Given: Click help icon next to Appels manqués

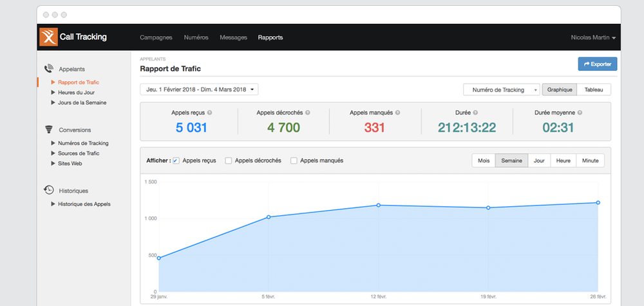Looking at the screenshot, I should [397, 113].
